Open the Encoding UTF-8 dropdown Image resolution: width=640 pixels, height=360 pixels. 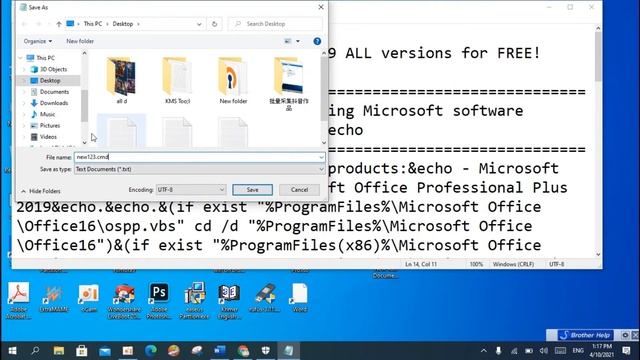click(x=191, y=190)
